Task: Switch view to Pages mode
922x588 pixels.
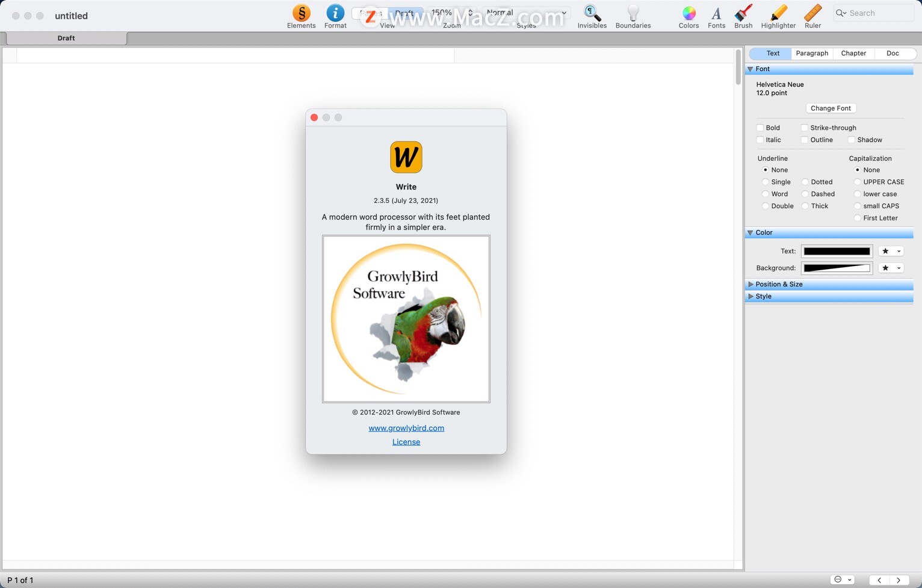Action: [369, 13]
